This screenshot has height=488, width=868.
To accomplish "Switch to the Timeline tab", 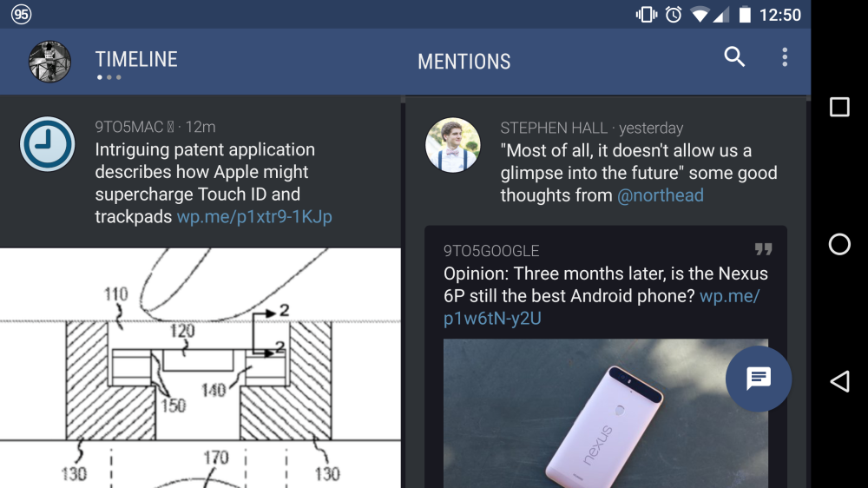I will coord(136,59).
